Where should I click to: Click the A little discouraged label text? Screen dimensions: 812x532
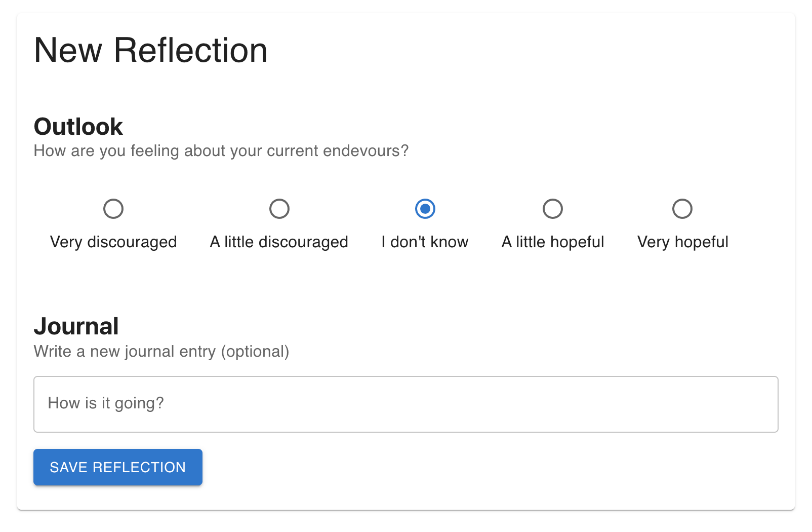[x=279, y=242]
